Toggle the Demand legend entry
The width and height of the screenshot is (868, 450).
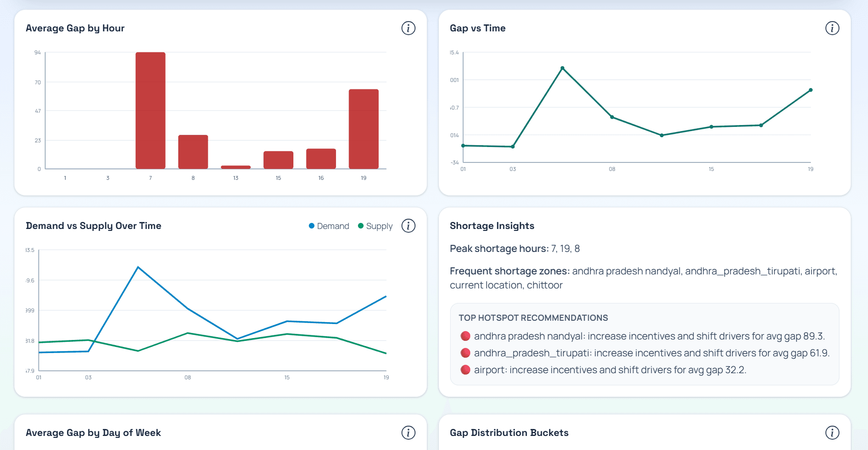[x=329, y=226]
